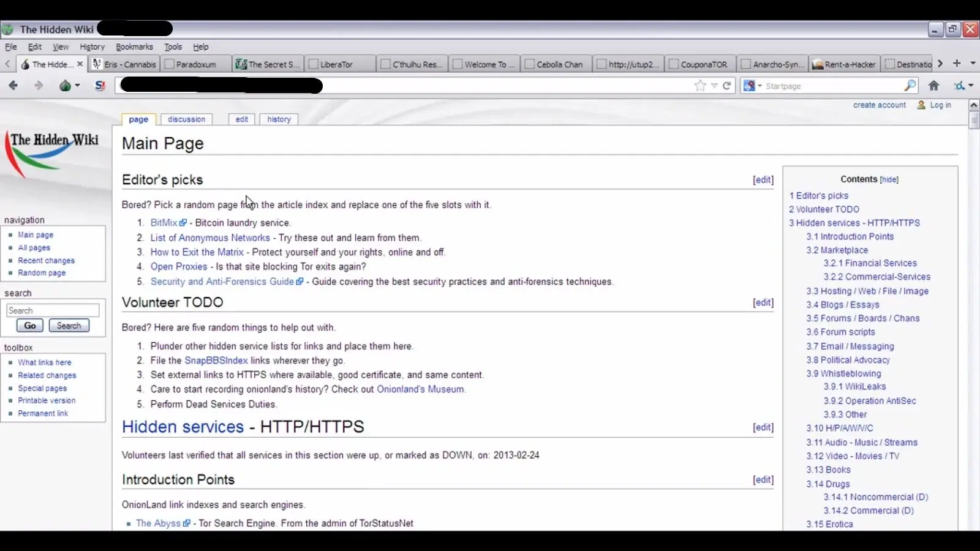Open the View menu
980x551 pixels.
(x=60, y=47)
